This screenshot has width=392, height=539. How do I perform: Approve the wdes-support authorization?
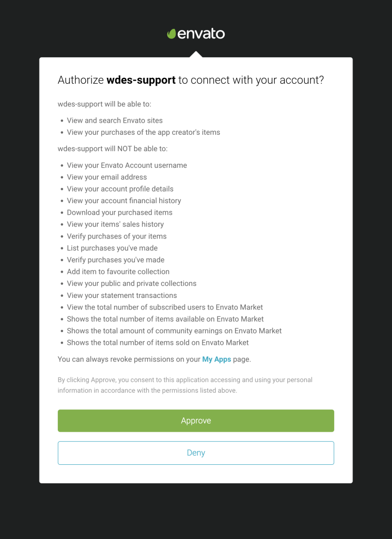click(x=196, y=421)
